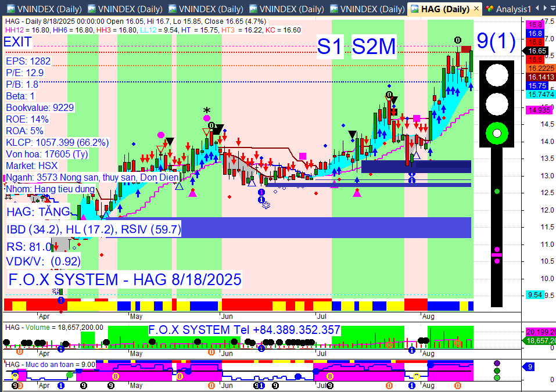
Task: Click the black asterisk marker above the June peak
Action: click(x=207, y=110)
